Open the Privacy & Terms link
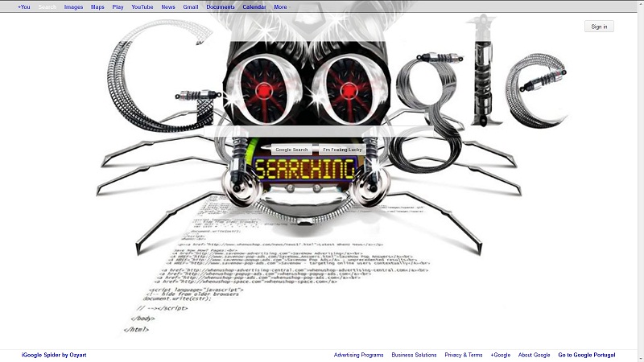The image size is (644, 362). [x=464, y=355]
